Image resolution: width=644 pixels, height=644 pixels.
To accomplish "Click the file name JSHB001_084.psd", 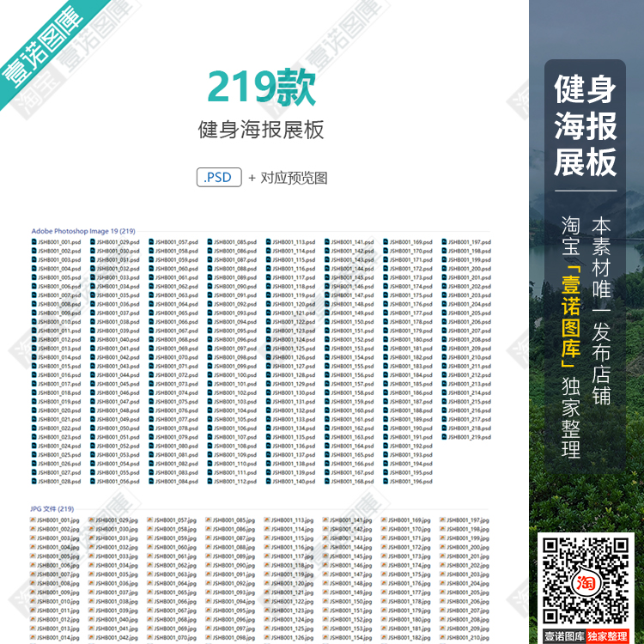I will coord(177,482).
